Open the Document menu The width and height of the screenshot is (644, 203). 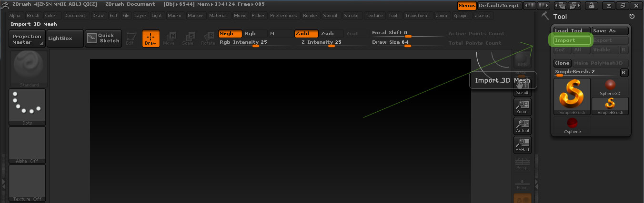click(75, 16)
